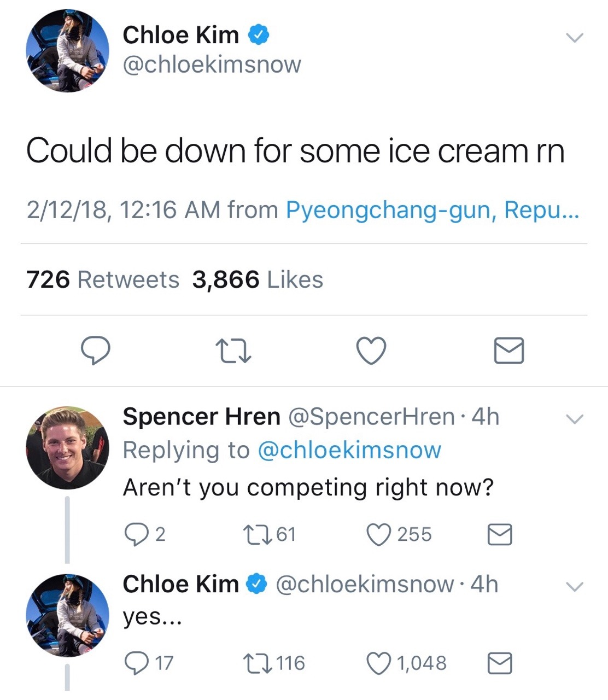Share the "yes..." reply by message

click(499, 663)
